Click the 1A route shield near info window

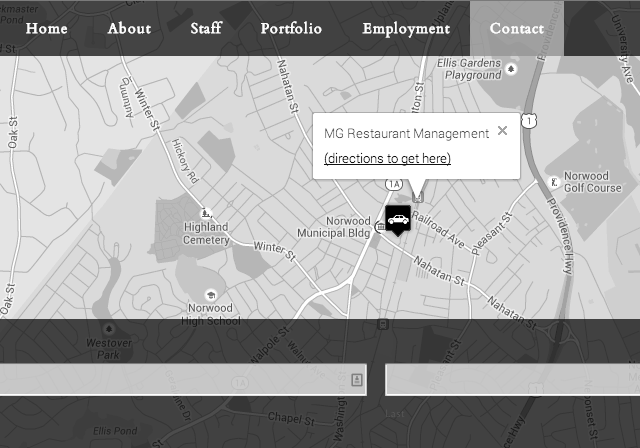[394, 184]
